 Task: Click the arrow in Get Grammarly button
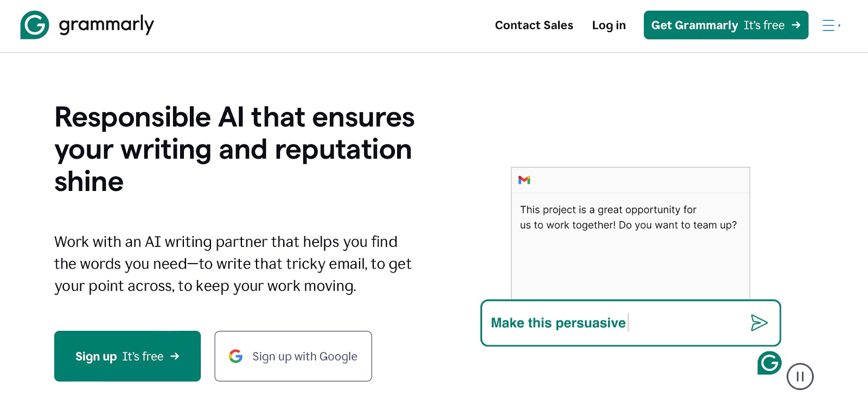(796, 25)
